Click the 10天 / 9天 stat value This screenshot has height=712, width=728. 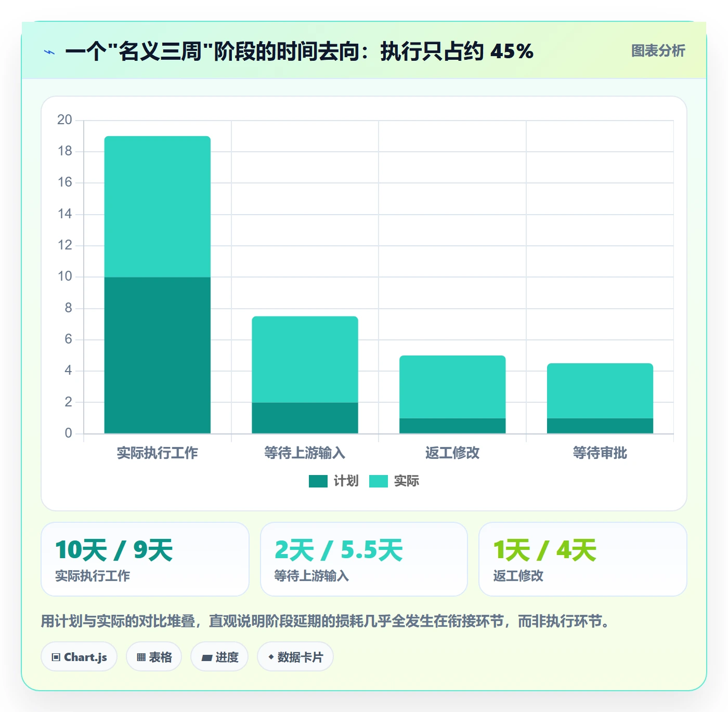(x=114, y=550)
